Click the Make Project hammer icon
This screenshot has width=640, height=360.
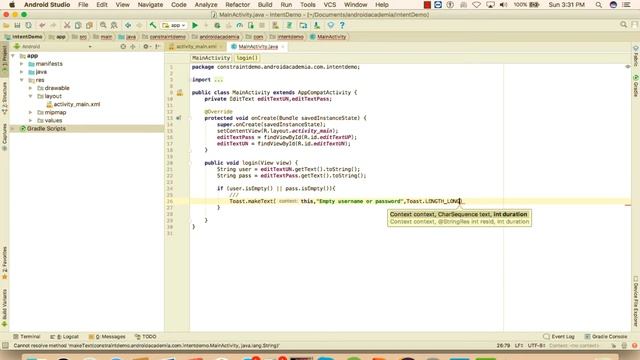click(153, 25)
